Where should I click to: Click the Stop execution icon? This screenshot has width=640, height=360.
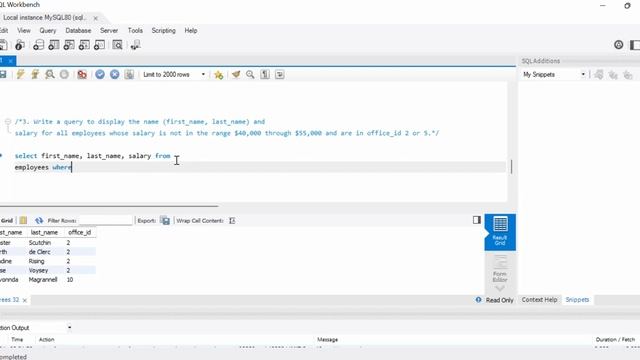[x=64, y=74]
